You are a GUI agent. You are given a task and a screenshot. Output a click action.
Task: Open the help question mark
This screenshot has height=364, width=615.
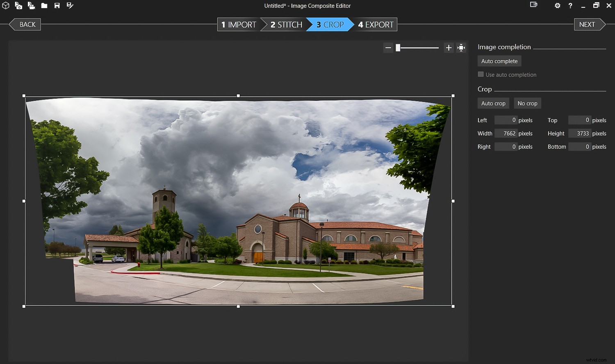[570, 6]
